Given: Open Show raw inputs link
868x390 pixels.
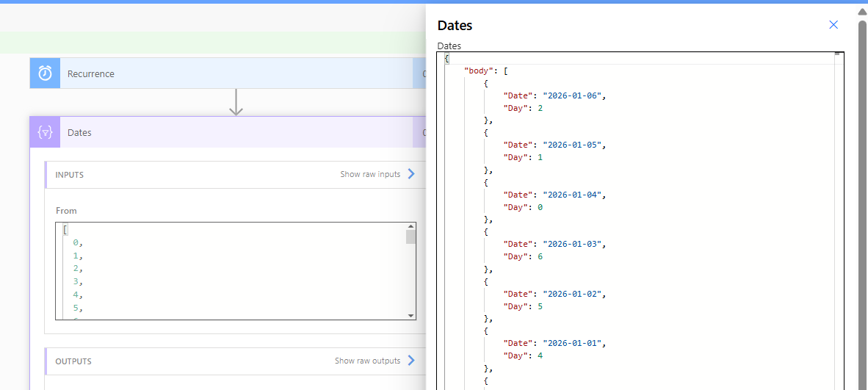Looking at the screenshot, I should tap(370, 175).
